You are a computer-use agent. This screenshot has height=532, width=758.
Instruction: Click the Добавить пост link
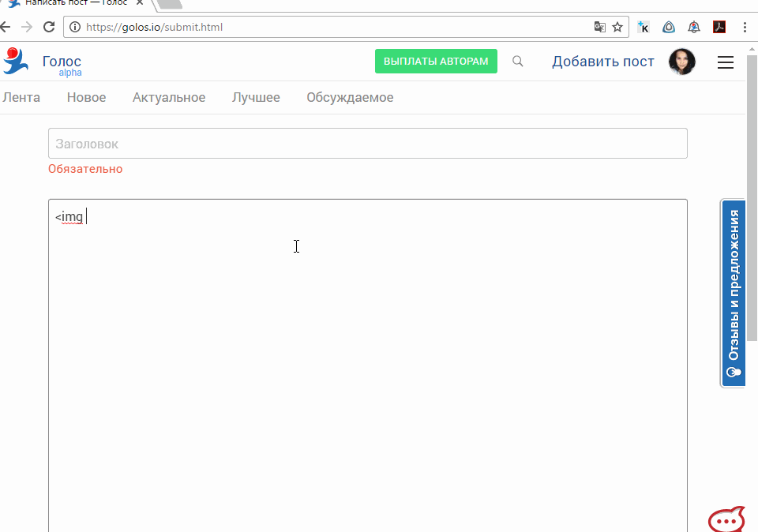602,62
